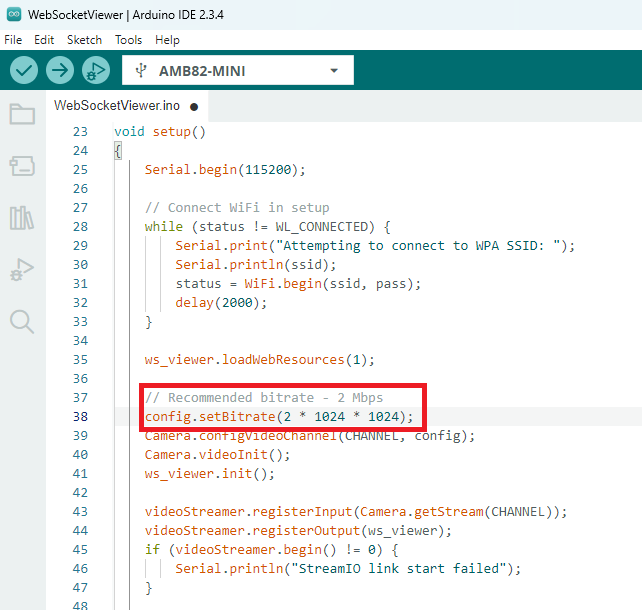Image resolution: width=642 pixels, height=610 pixels.
Task: Place cursor in config.setBitrate code line
Action: pos(278,417)
